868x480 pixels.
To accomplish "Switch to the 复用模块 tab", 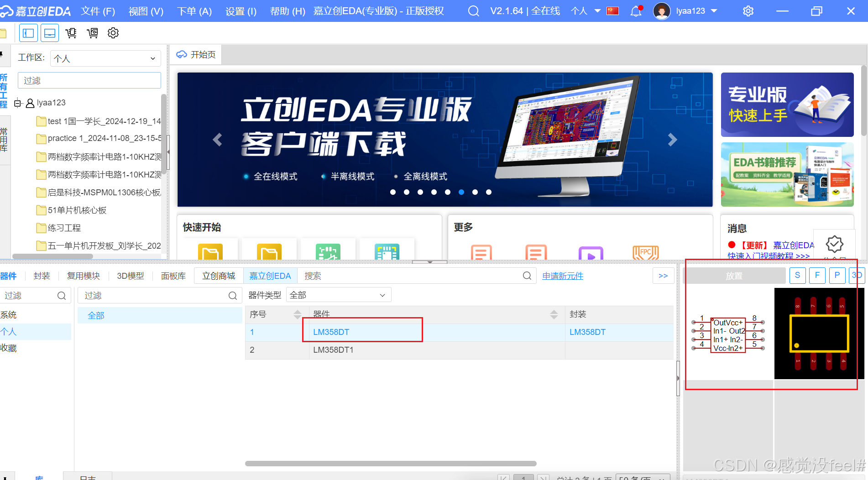I will click(83, 276).
